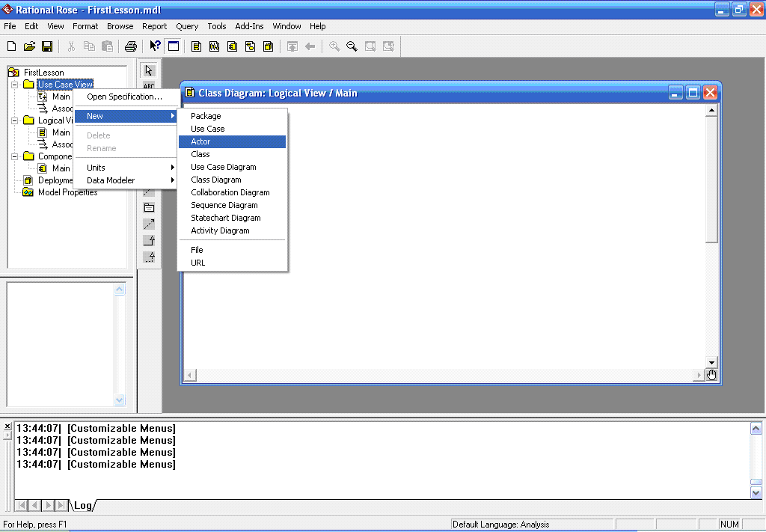766x532 pixels.
Task: Expand the Data Modeler submenu
Action: pos(125,180)
